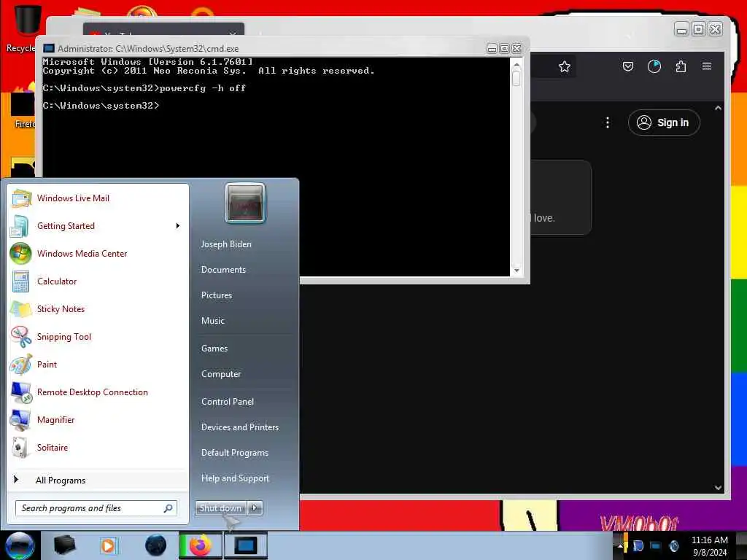Show hidden system tray icons
Viewport: 747px width, 560px height.
point(620,546)
